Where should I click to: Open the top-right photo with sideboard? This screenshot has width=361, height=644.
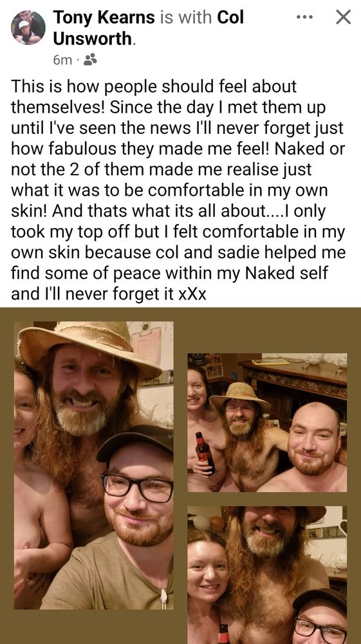pos(267,422)
